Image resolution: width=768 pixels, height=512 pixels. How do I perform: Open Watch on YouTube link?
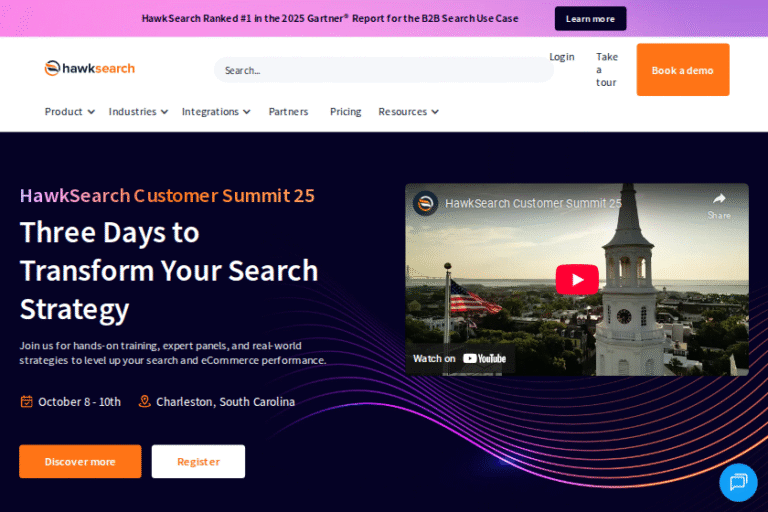pos(460,358)
